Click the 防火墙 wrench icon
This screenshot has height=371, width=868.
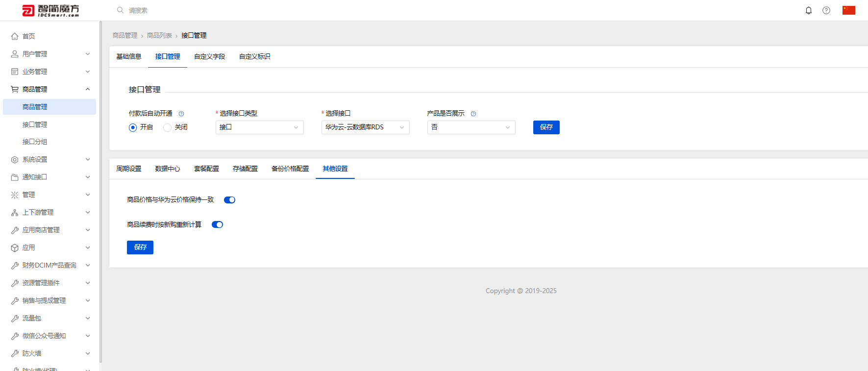coord(15,354)
